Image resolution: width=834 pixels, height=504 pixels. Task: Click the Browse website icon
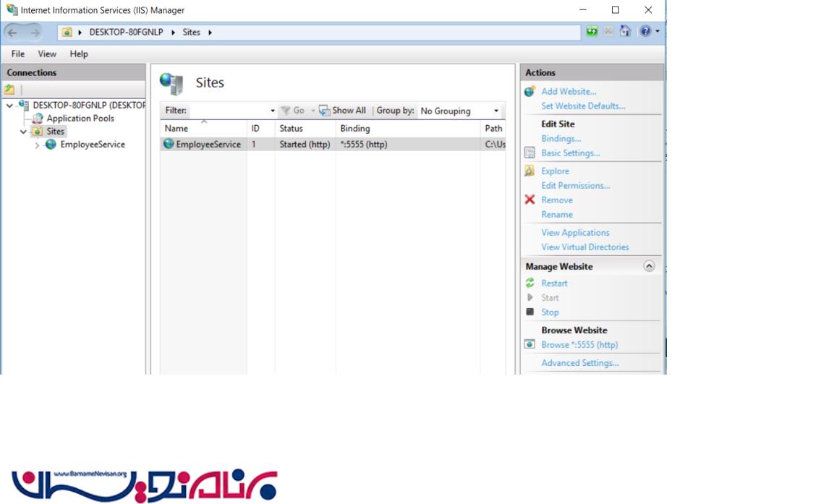pyautogui.click(x=529, y=344)
